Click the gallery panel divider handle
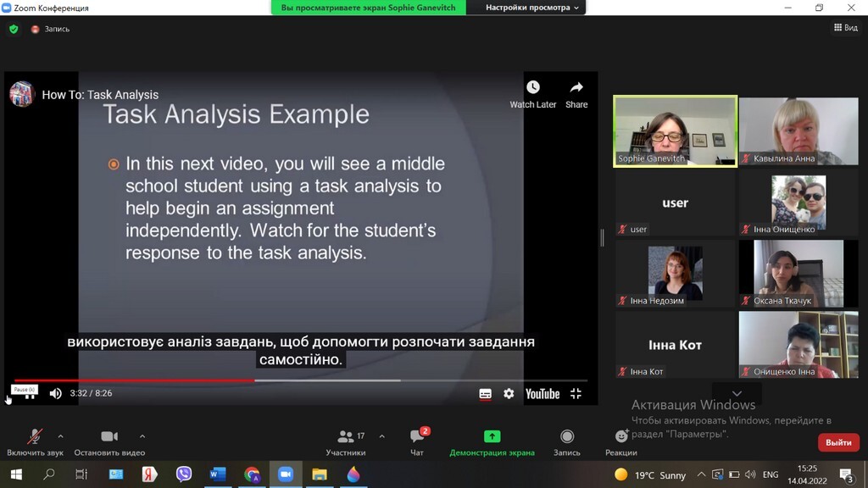The width and height of the screenshot is (868, 488). point(603,238)
